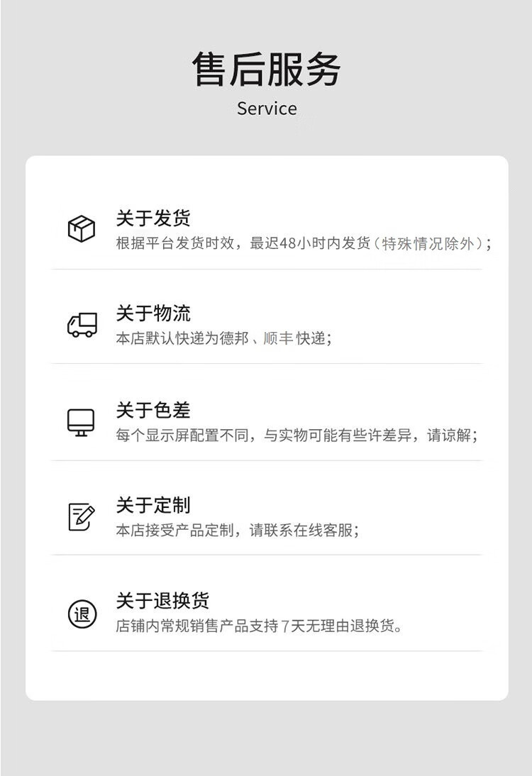
Task: Select the 关于色差 heading
Action: (x=153, y=410)
